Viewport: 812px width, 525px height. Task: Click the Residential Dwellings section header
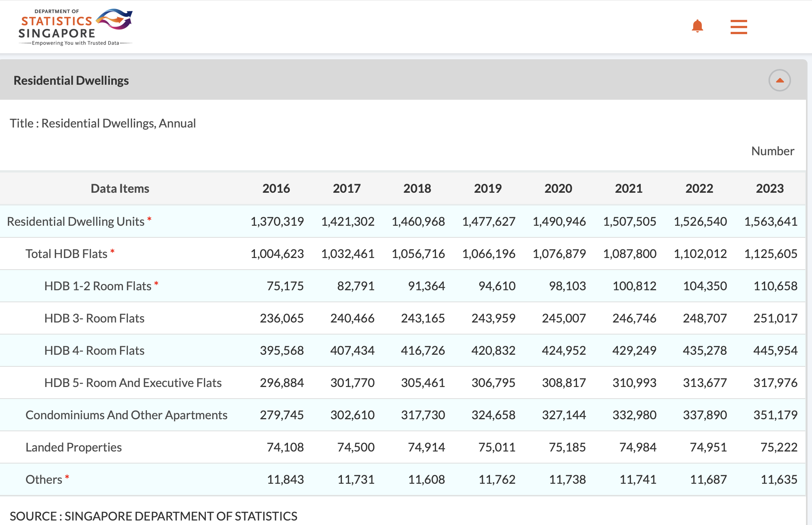click(x=71, y=80)
